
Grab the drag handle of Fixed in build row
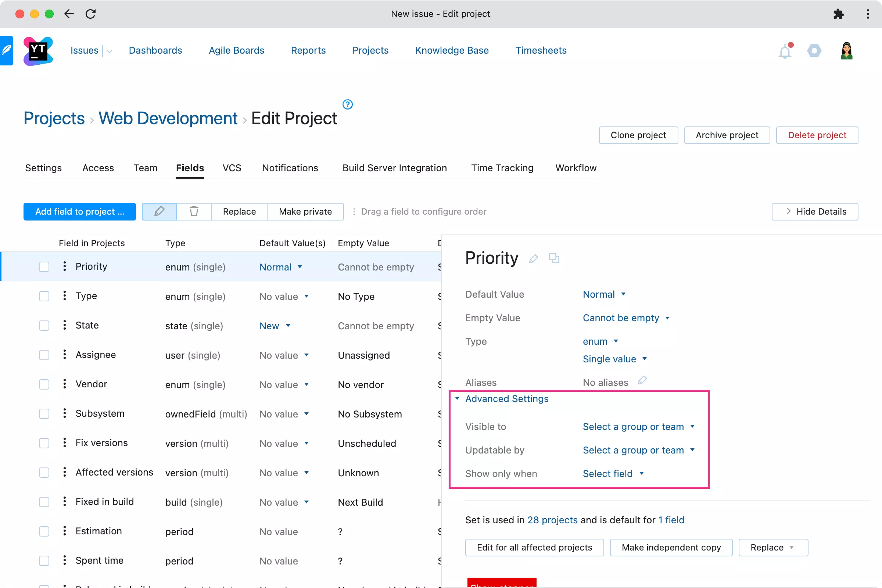(x=65, y=502)
